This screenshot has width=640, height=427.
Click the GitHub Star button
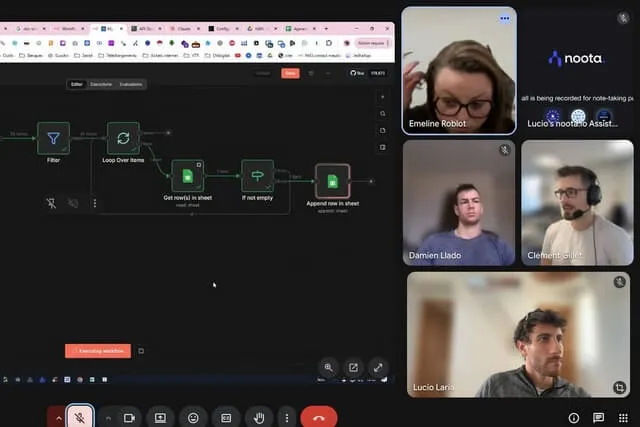point(357,73)
